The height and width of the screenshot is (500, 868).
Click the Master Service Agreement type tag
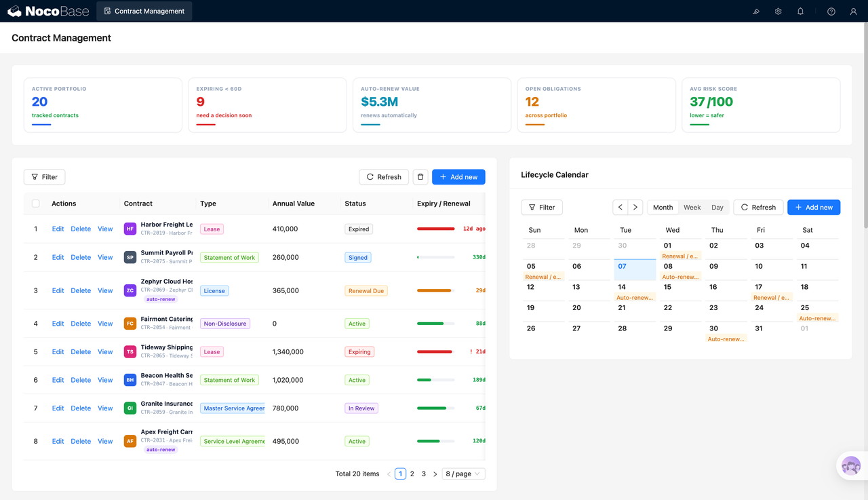tap(233, 408)
